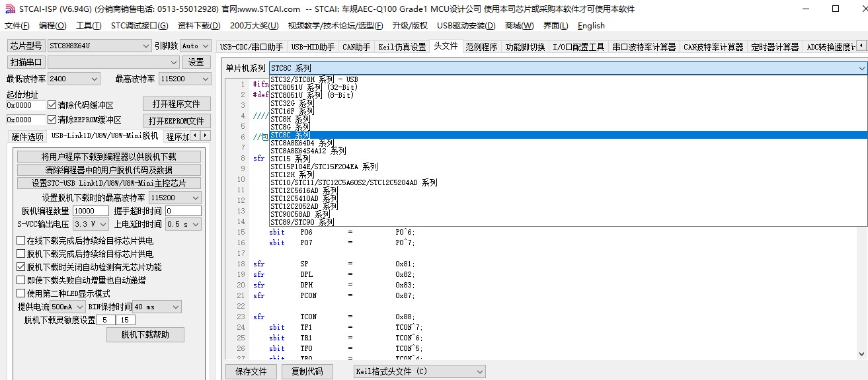
Task: Open the 界面(L) menu
Action: (x=555, y=26)
